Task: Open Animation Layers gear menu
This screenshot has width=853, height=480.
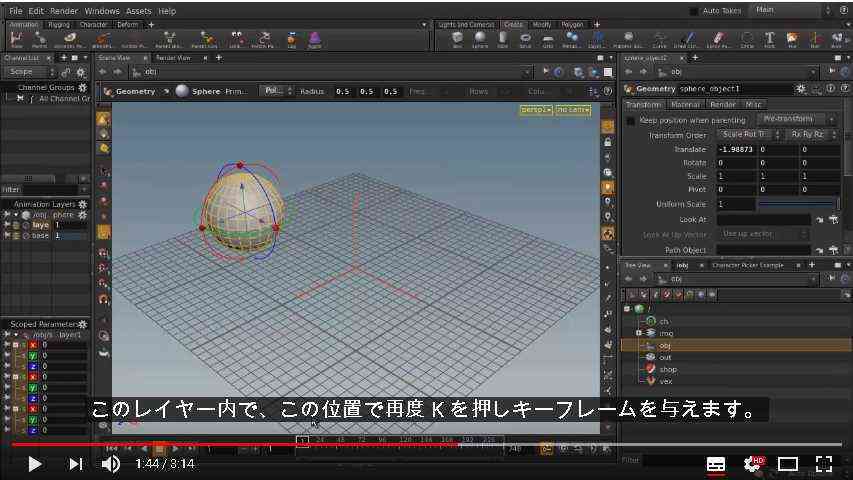Action: (x=82, y=205)
